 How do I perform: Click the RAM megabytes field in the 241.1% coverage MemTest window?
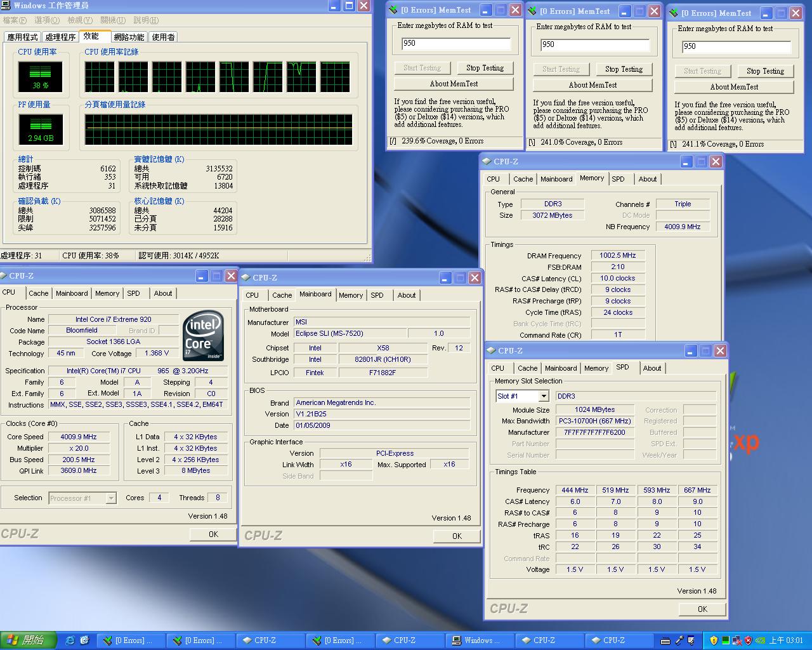736,46
